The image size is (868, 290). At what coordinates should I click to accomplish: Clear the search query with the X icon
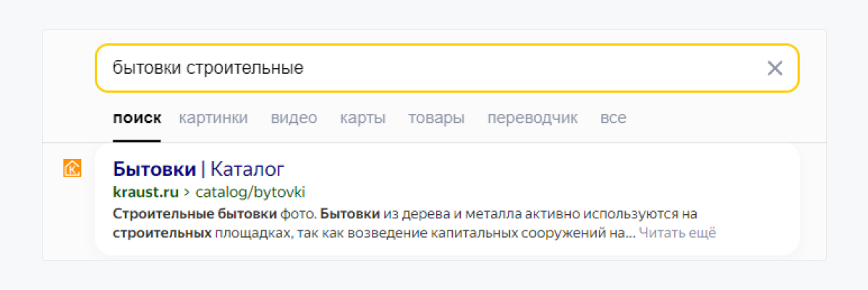point(775,69)
